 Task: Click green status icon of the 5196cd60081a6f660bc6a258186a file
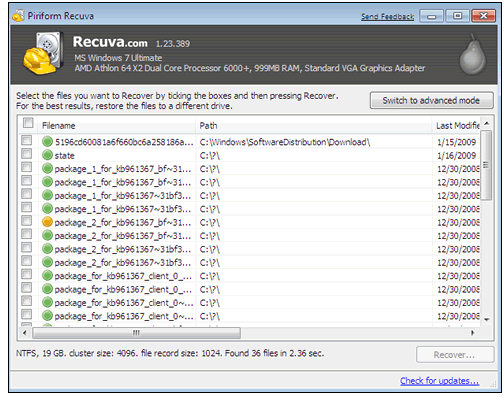tap(47, 142)
